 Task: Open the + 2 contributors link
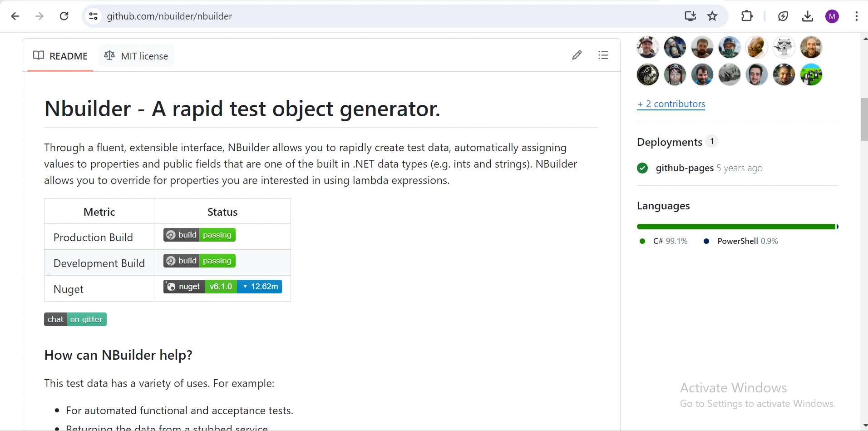(671, 104)
